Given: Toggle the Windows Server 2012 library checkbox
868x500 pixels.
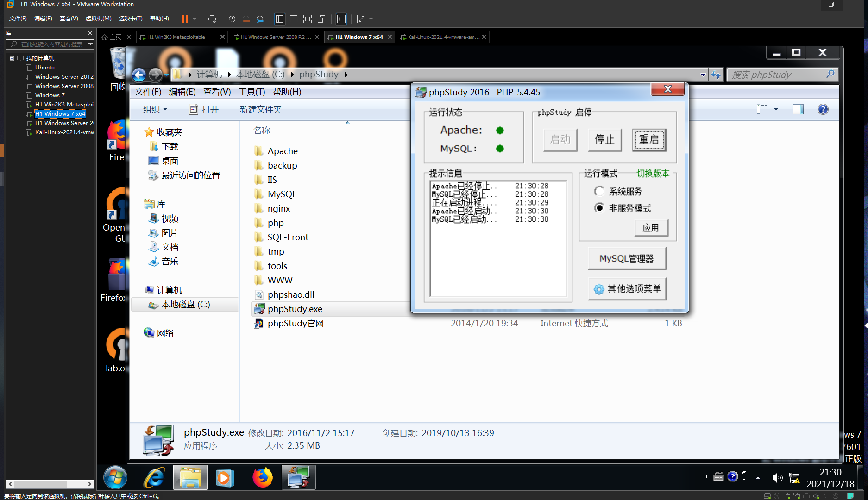Looking at the screenshot, I should click(x=29, y=77).
